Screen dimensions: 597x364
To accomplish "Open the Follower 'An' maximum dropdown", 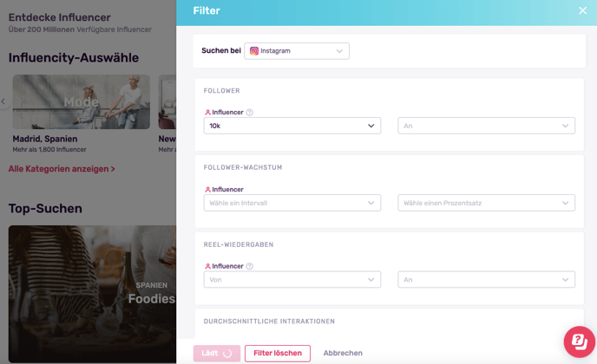I will coord(486,126).
